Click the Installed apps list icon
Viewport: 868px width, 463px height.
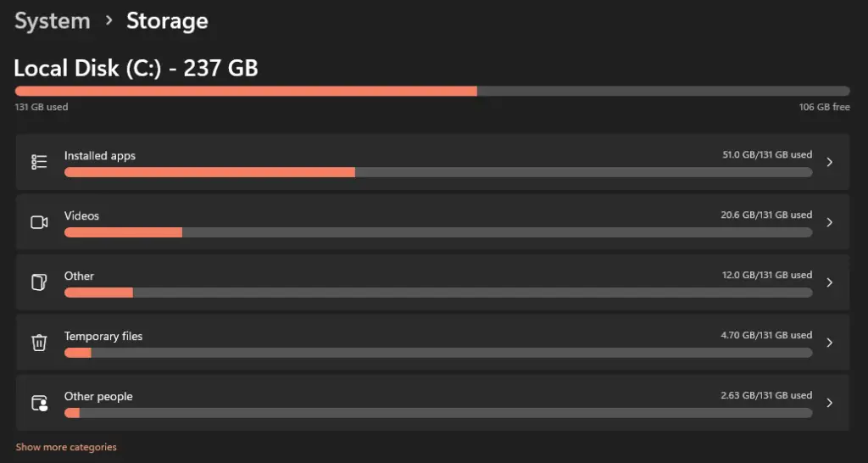click(x=39, y=162)
